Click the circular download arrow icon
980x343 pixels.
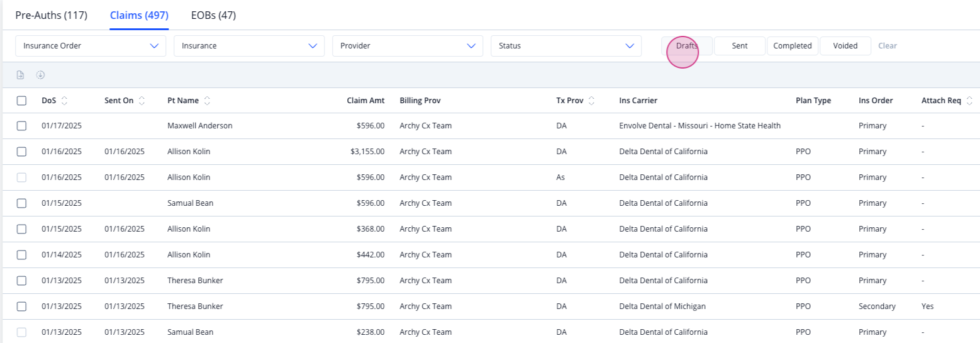(40, 75)
